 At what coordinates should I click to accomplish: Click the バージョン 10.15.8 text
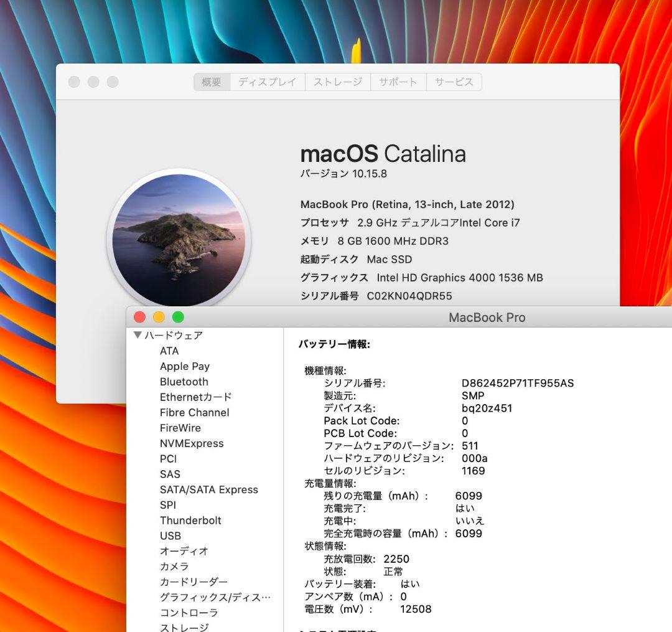(343, 174)
